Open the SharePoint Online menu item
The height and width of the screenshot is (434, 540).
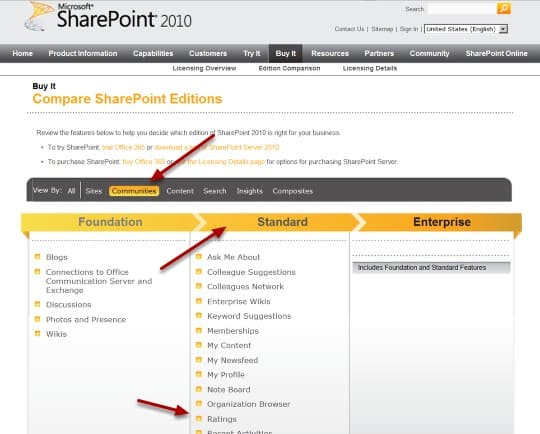click(x=496, y=53)
